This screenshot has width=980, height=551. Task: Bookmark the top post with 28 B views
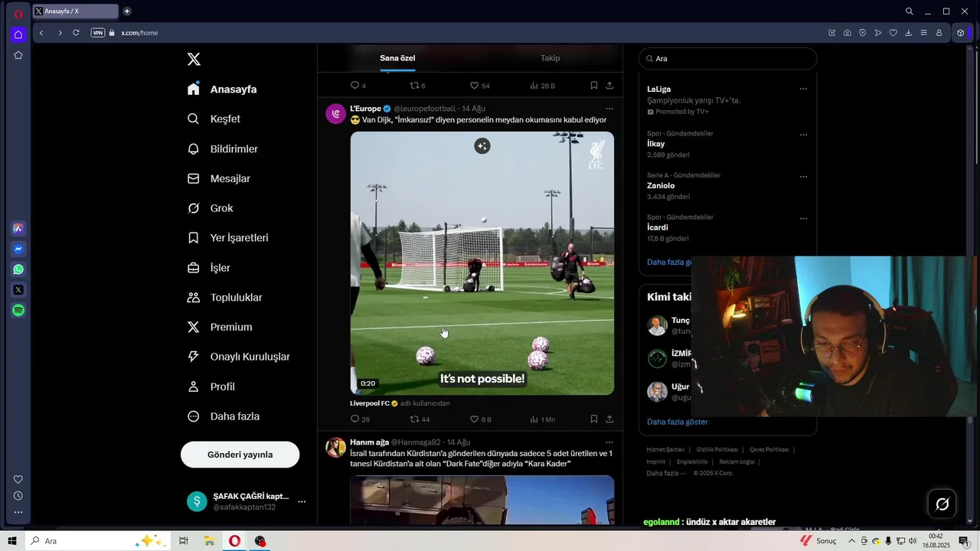593,86
